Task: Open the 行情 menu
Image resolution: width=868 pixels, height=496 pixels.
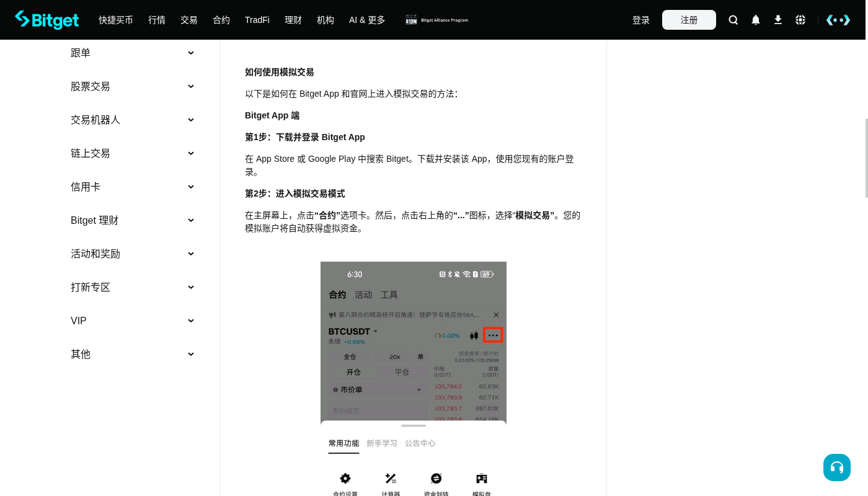Action: 157,20
